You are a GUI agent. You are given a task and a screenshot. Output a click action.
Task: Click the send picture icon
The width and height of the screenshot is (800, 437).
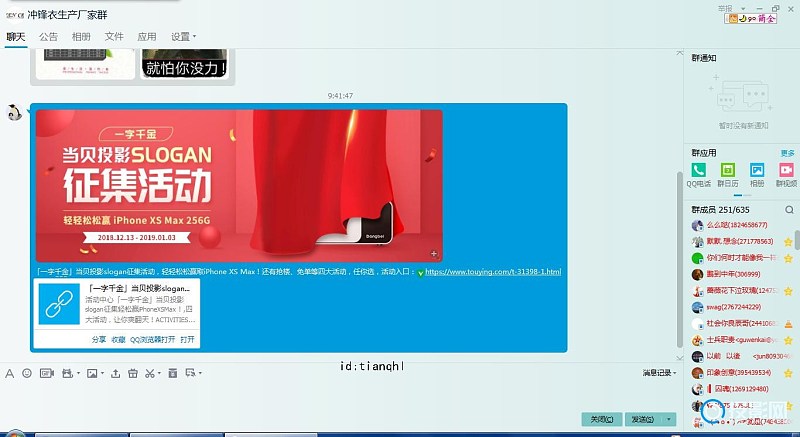pyautogui.click(x=92, y=374)
